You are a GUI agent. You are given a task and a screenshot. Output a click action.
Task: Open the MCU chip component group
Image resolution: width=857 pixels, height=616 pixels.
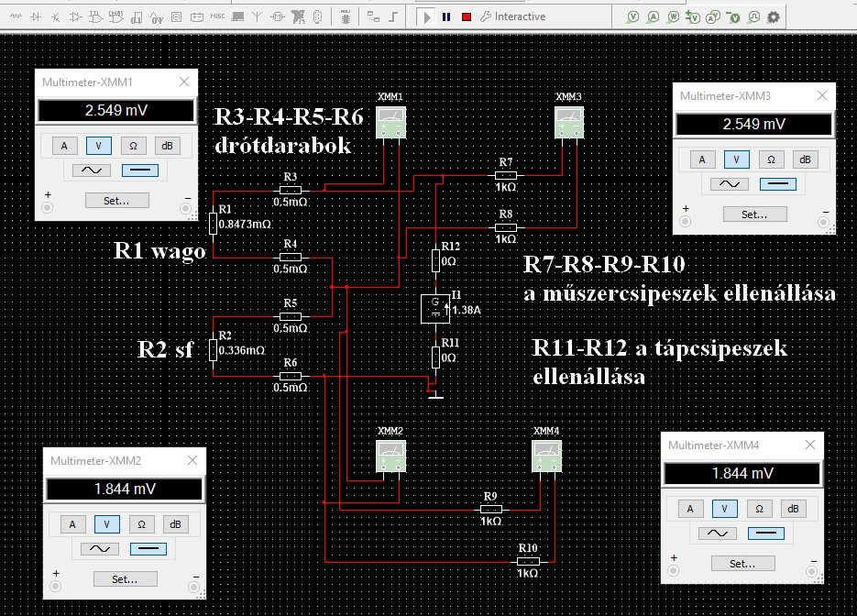click(345, 16)
